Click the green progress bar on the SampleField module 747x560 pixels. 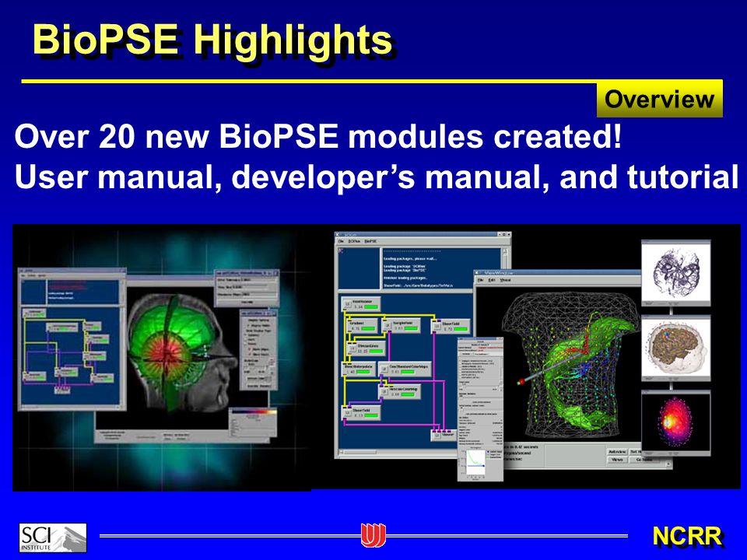pos(411,328)
